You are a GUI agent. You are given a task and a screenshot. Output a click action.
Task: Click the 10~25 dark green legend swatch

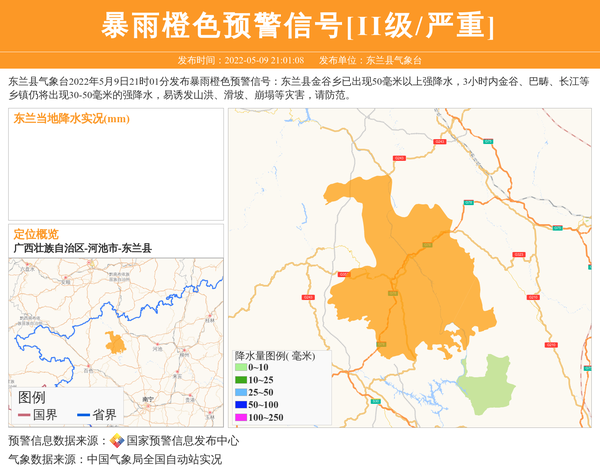click(x=240, y=380)
